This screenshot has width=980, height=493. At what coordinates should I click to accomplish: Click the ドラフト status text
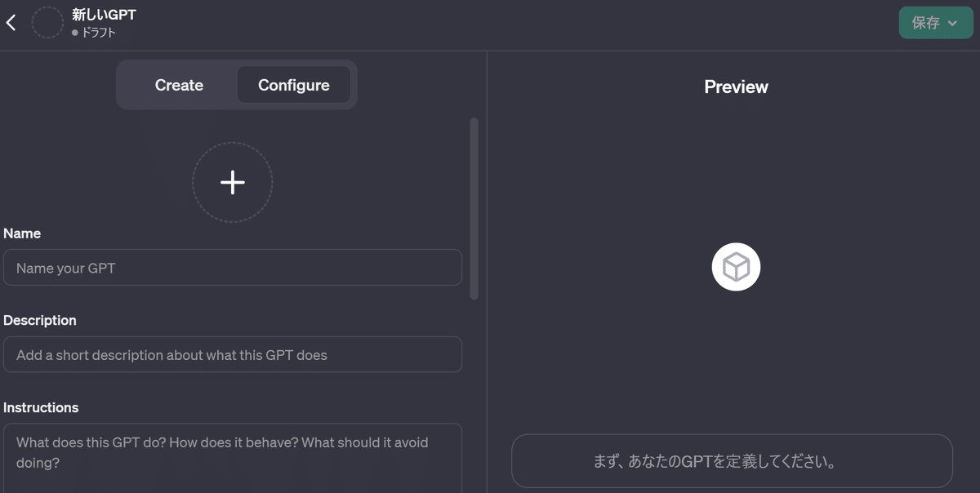click(99, 33)
